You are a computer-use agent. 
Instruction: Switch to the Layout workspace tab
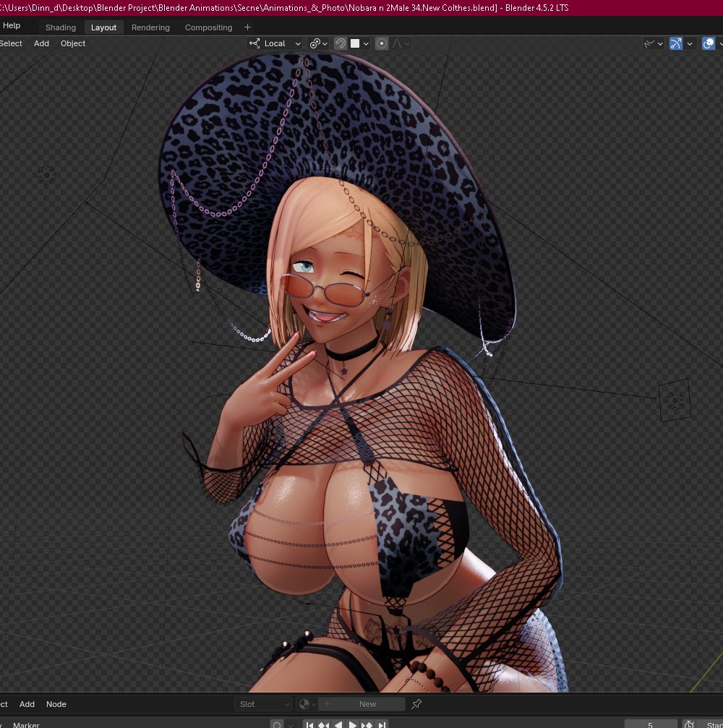click(x=103, y=27)
